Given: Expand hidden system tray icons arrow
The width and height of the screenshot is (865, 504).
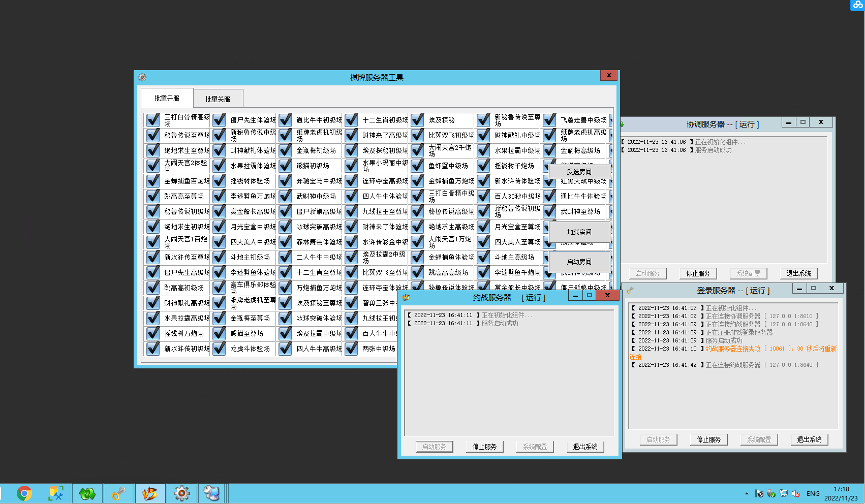Looking at the screenshot, I should (747, 493).
